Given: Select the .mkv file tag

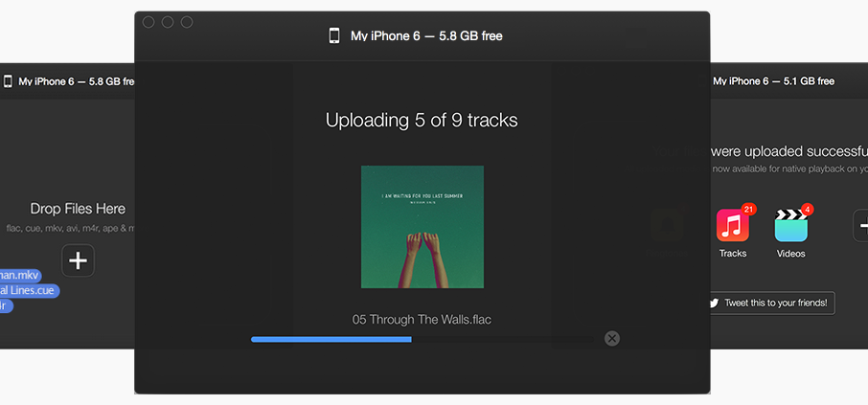Looking at the screenshot, I should coord(20,275).
